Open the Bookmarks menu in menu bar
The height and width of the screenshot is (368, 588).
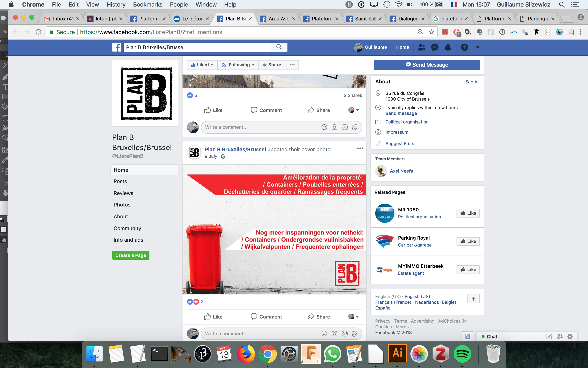point(147,4)
